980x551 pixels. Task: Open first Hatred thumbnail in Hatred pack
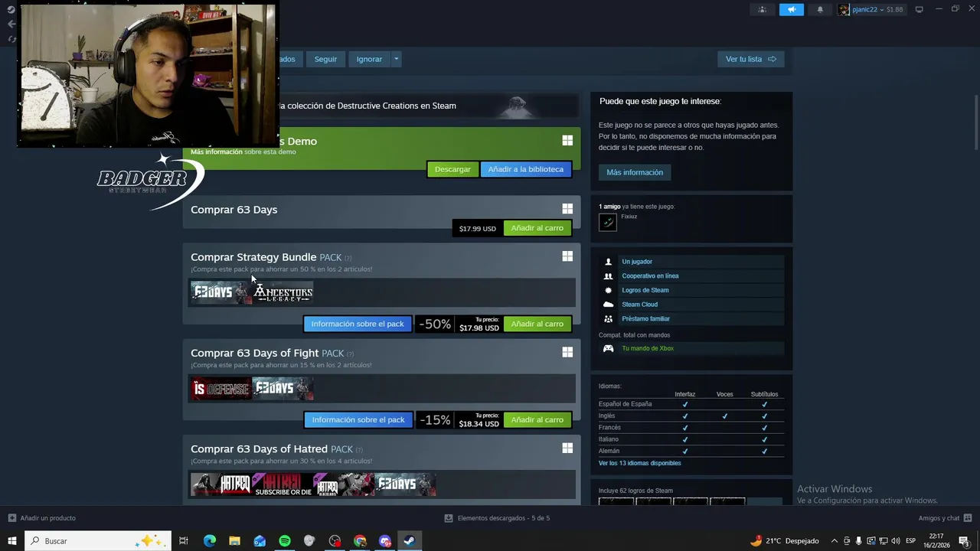pos(220,484)
